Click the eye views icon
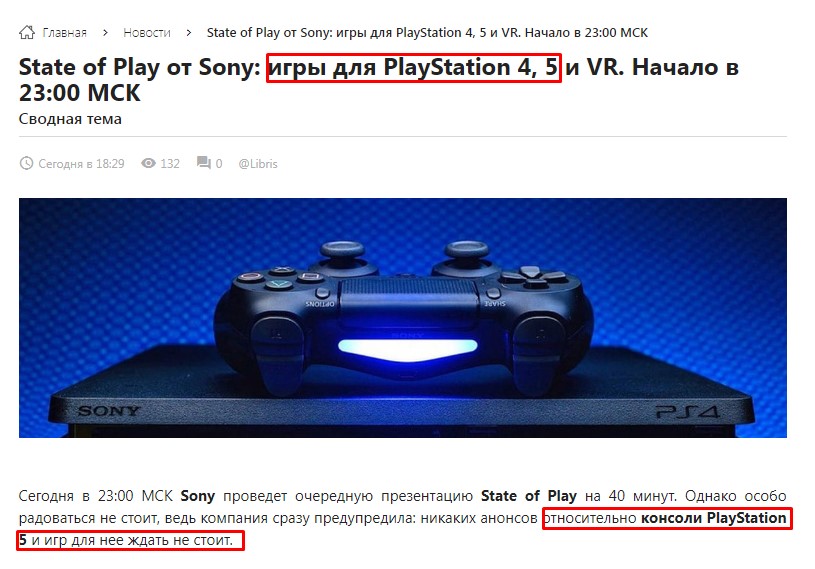 point(148,163)
